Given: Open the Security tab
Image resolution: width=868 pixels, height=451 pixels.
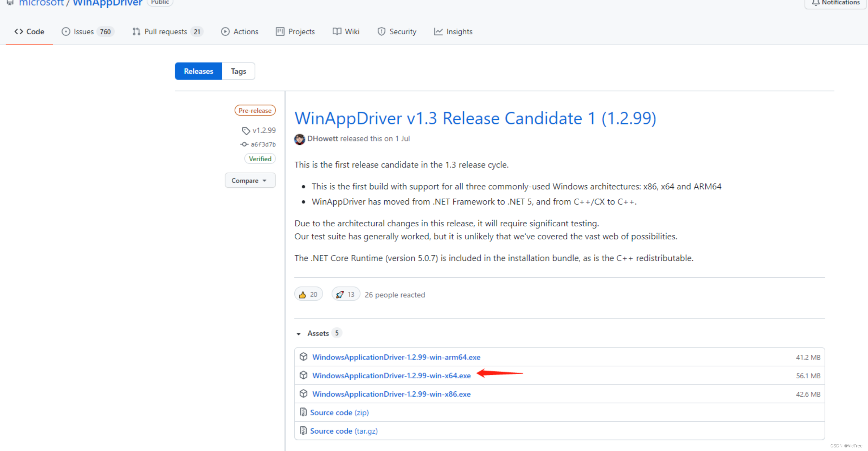Looking at the screenshot, I should coord(397,31).
